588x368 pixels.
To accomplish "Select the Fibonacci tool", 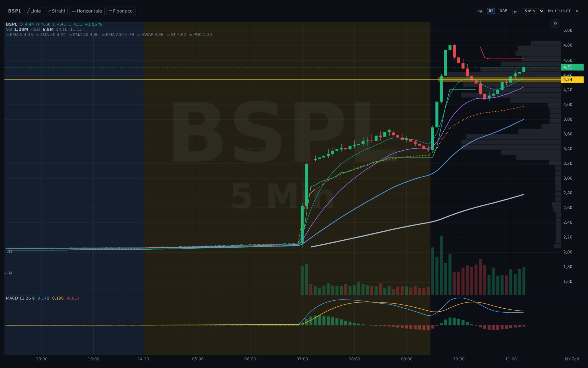I will pos(121,11).
